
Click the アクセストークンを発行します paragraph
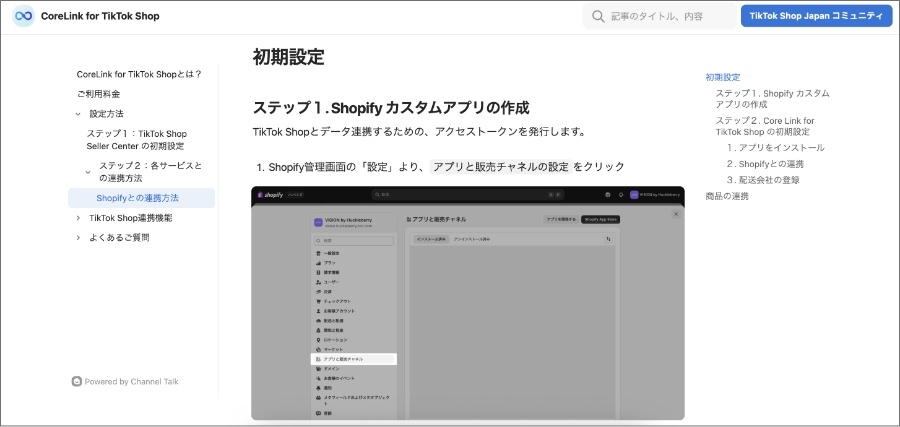click(419, 131)
